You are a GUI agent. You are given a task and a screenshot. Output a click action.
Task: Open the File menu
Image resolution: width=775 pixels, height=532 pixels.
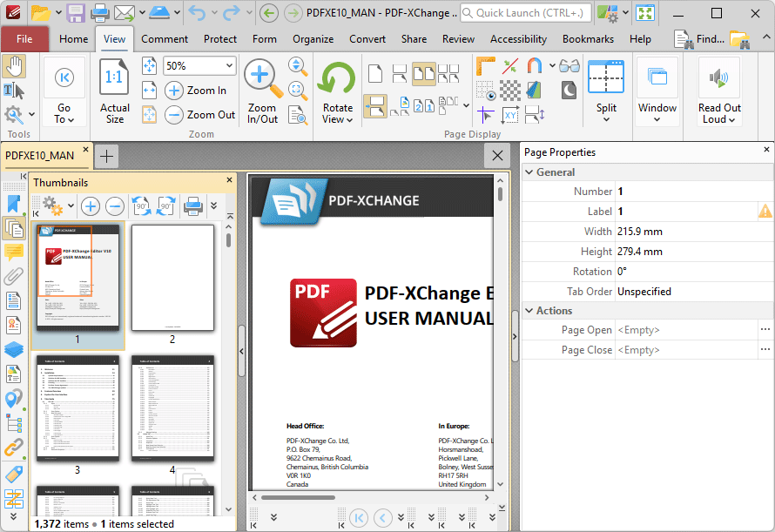pyautogui.click(x=24, y=39)
